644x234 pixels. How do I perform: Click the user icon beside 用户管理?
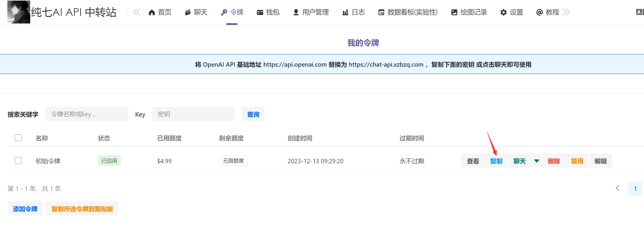tap(296, 12)
